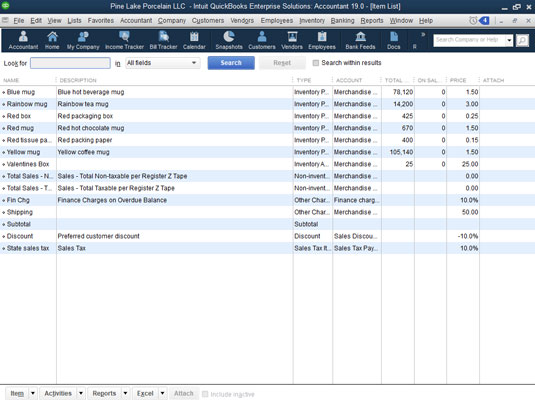This screenshot has width=535, height=400.
Task: Open the Reports button dropdown arrow
Action: pyautogui.click(x=125, y=393)
